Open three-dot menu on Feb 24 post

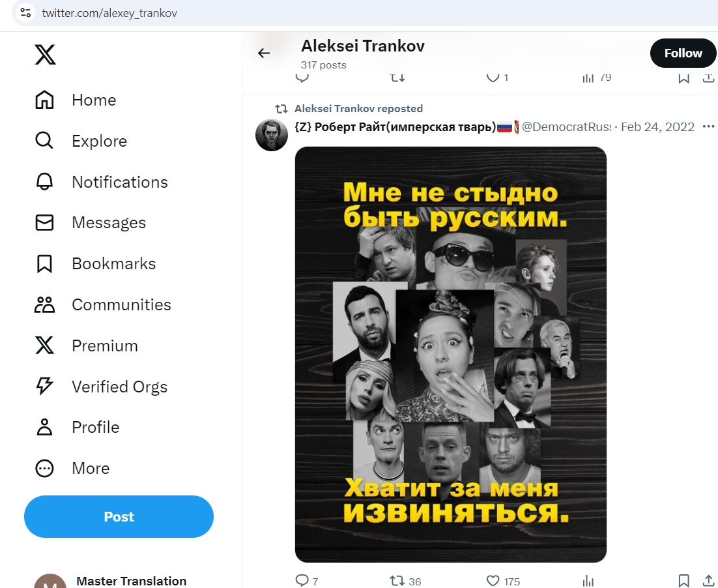708,126
